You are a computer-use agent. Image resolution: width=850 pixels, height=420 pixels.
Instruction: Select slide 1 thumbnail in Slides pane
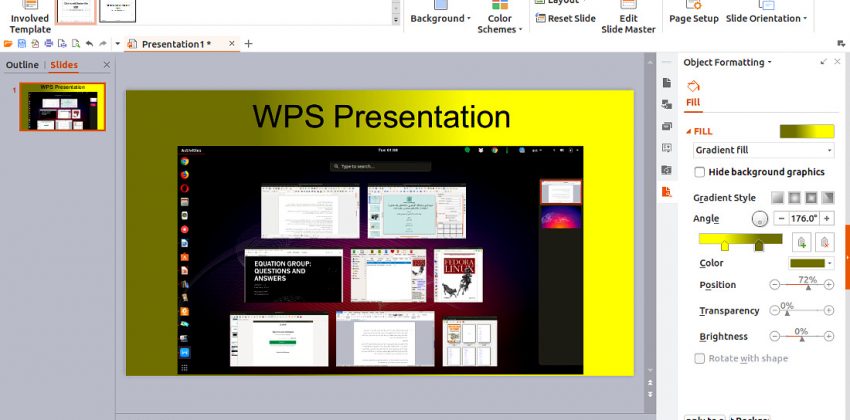pos(62,107)
